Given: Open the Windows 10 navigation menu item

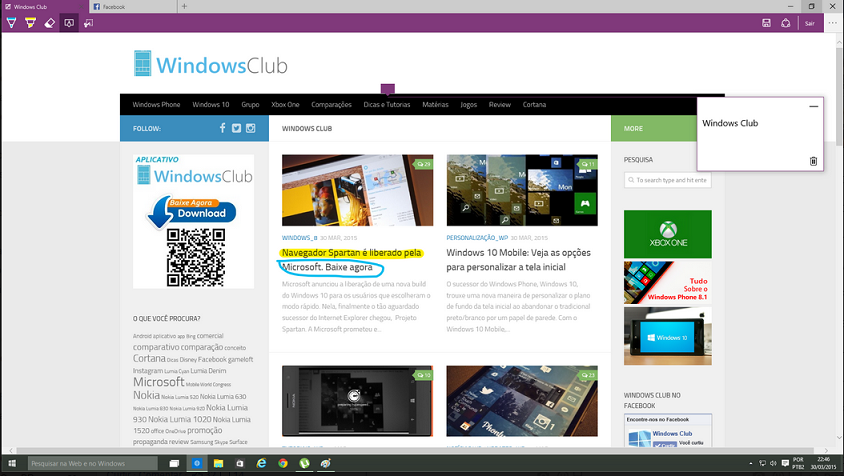Looking at the screenshot, I should 210,104.
